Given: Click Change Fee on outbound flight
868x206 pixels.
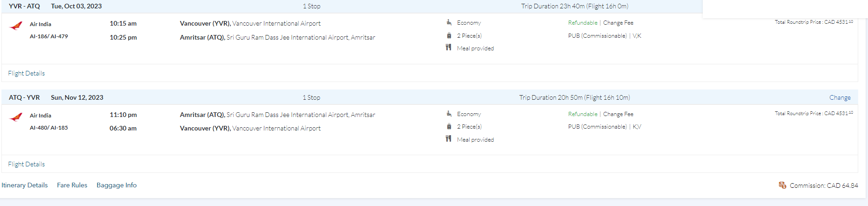Looking at the screenshot, I should coord(618,23).
